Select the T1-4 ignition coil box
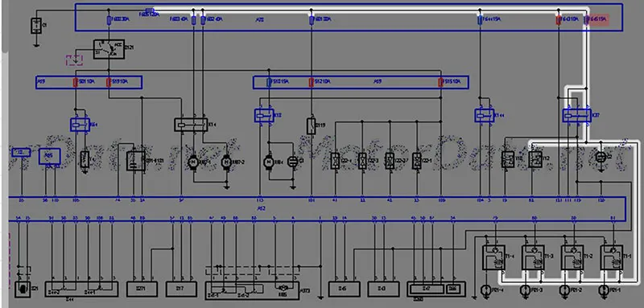Screen dimensions: 644x308 tap(493, 257)
